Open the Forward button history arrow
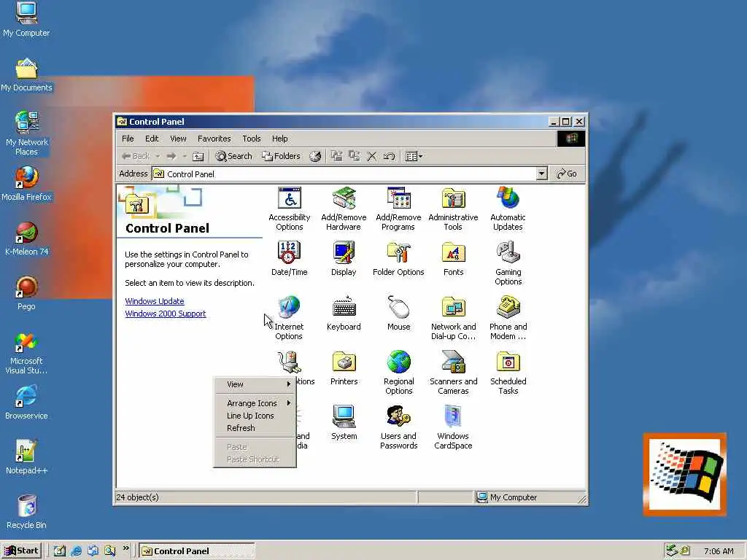This screenshot has height=560, width=747. coord(184,156)
